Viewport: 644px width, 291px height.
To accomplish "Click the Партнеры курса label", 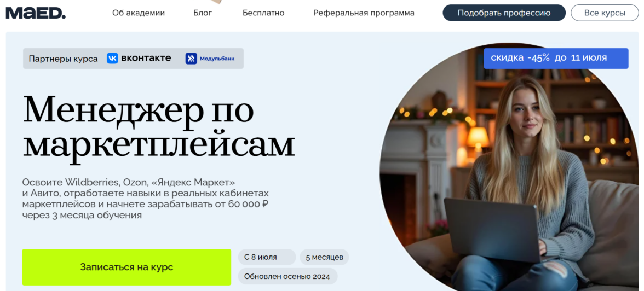I will (x=64, y=59).
